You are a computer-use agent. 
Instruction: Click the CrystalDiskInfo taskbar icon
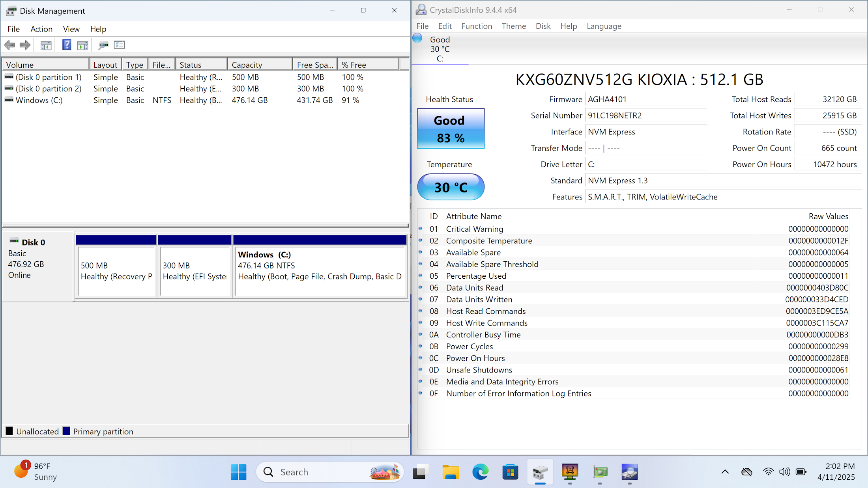click(x=629, y=472)
